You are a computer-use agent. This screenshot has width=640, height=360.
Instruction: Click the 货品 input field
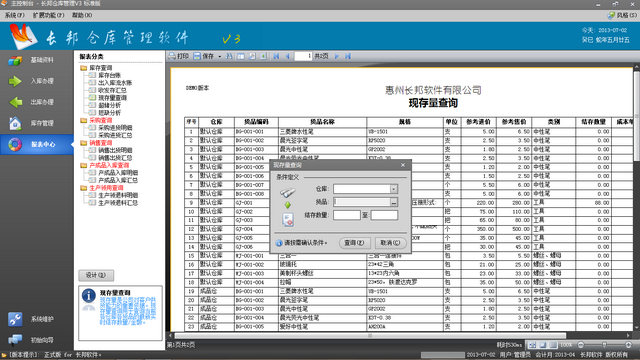tap(362, 202)
